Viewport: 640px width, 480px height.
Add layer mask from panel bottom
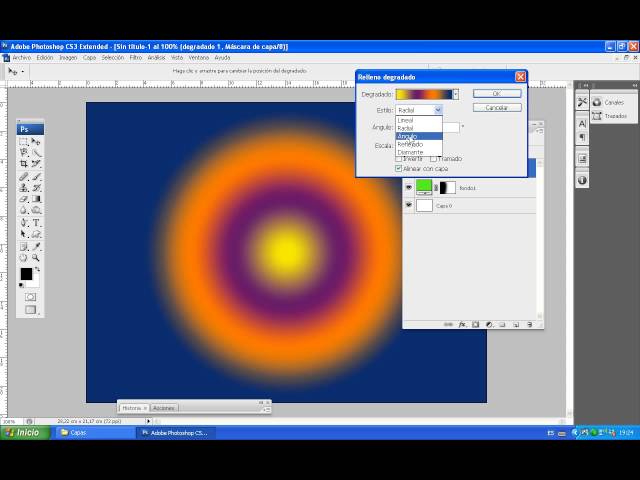[x=476, y=324]
